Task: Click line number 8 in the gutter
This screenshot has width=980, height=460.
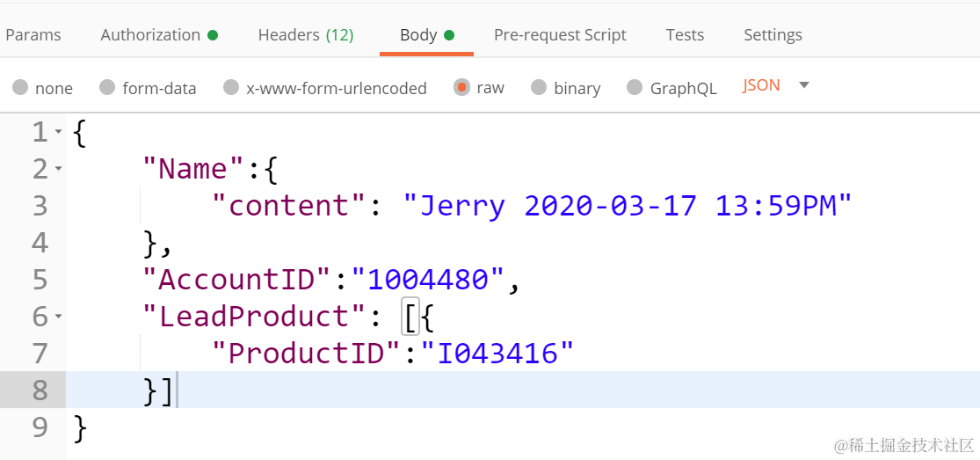Action: pos(40,390)
